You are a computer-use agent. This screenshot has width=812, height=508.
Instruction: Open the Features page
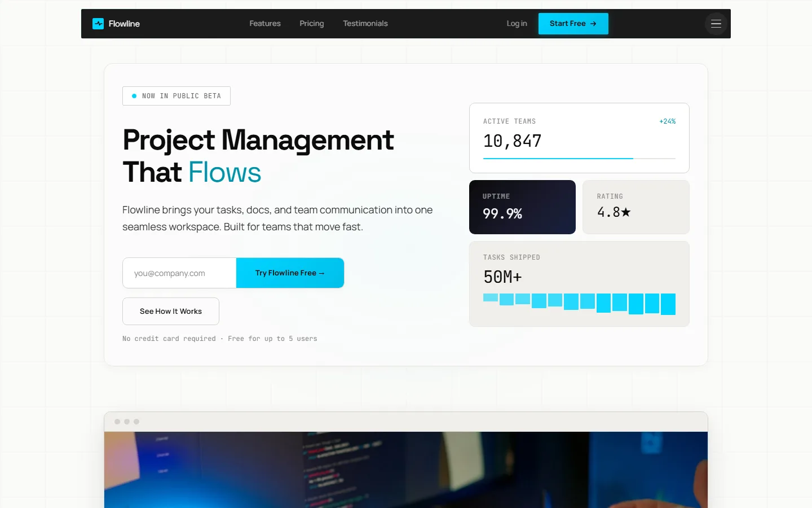click(x=264, y=24)
